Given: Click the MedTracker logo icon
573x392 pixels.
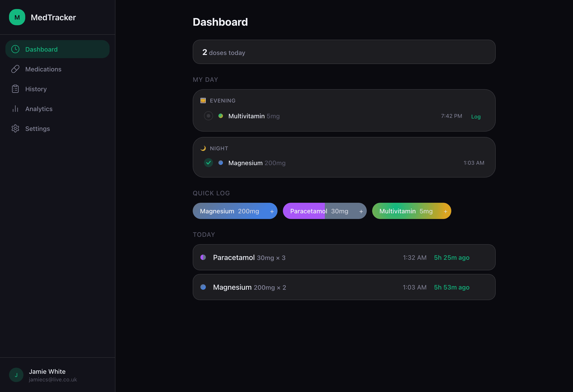Looking at the screenshot, I should 17,17.
